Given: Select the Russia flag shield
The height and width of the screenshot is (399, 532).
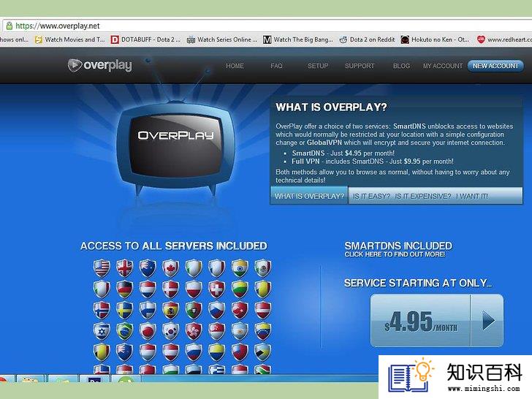Looking at the screenshot, I should (194, 353).
